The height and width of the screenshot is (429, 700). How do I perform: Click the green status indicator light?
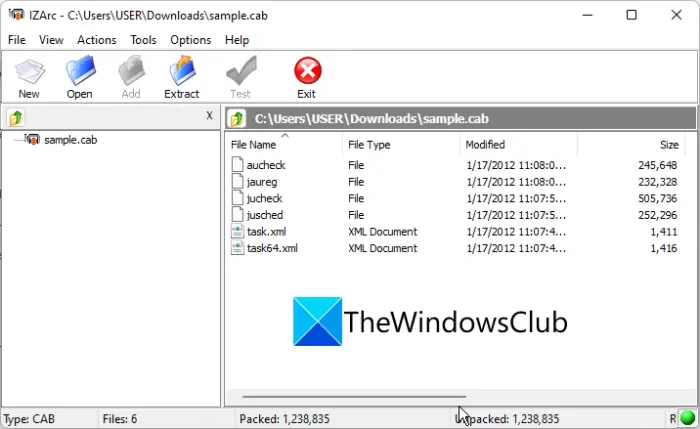pyautogui.click(x=688, y=418)
